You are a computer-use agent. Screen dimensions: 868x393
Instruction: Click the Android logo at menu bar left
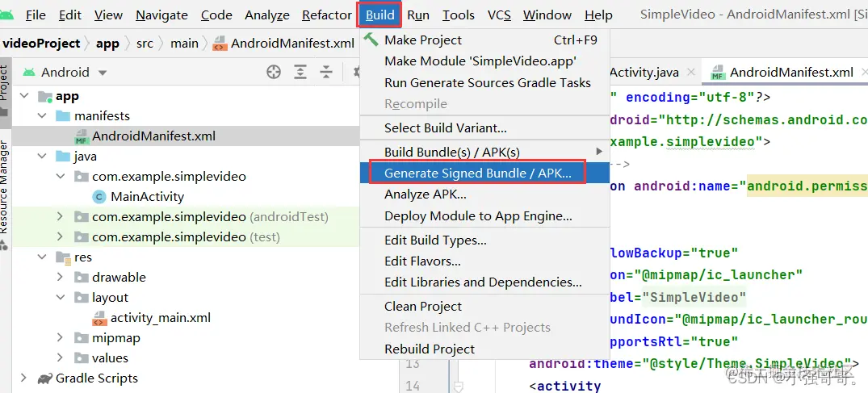[6, 15]
